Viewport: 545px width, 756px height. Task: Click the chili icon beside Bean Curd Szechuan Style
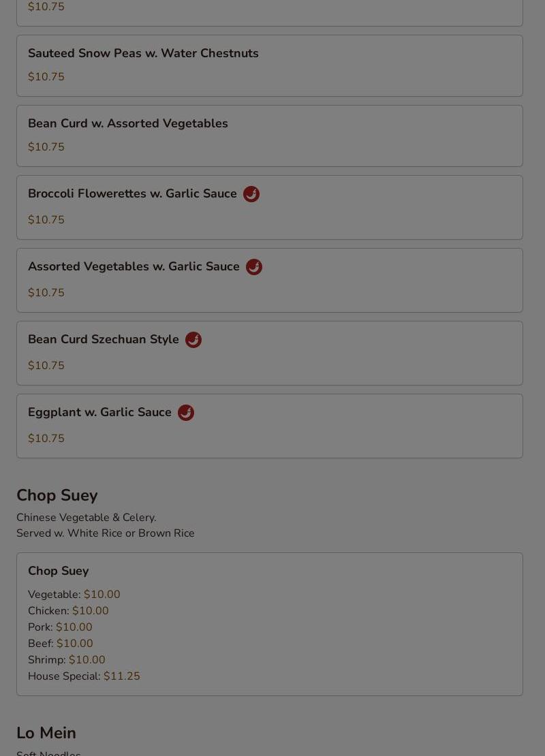click(x=193, y=339)
